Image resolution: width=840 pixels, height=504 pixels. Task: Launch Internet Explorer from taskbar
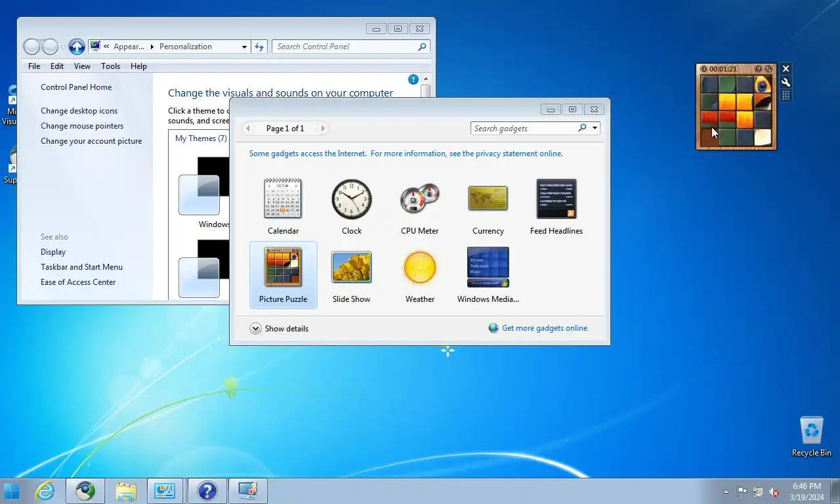tap(45, 491)
